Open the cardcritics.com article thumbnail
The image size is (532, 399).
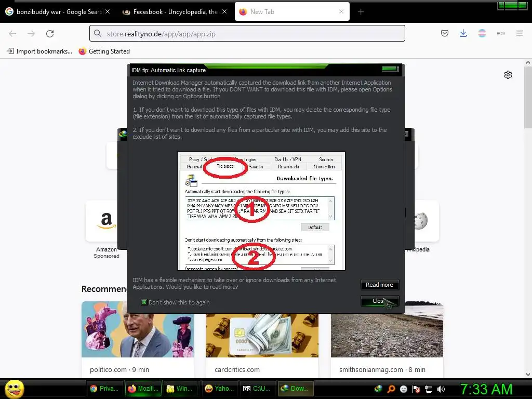pos(262,335)
